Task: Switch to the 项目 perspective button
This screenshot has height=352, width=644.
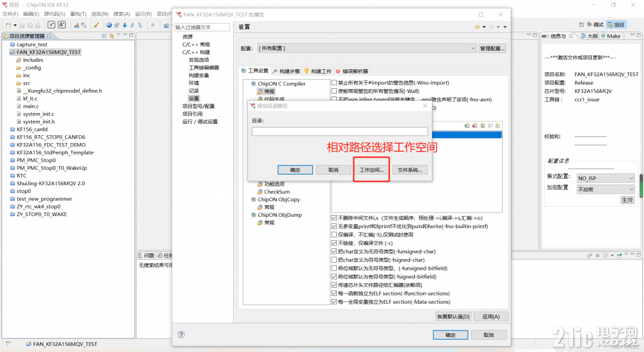Action: pos(616,24)
